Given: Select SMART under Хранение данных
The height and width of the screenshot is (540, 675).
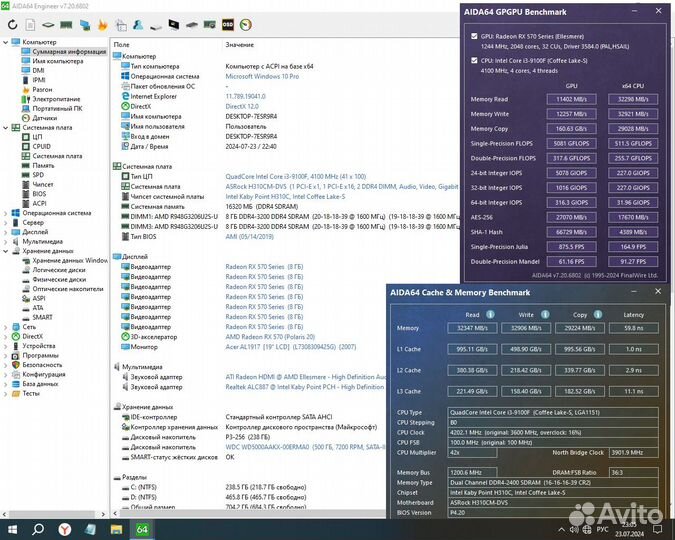Looking at the screenshot, I should click(43, 317).
